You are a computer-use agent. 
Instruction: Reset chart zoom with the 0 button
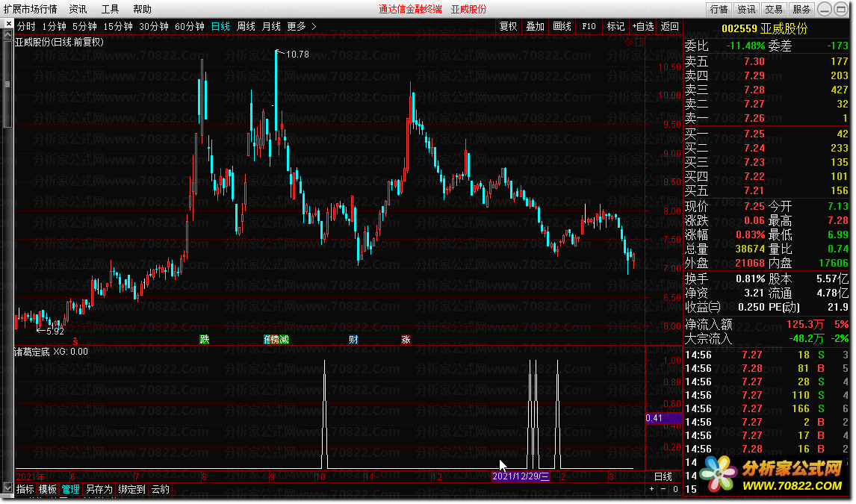(675, 489)
